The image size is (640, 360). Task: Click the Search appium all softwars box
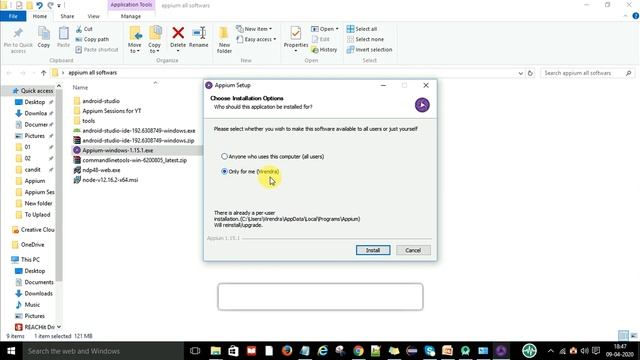[588, 73]
